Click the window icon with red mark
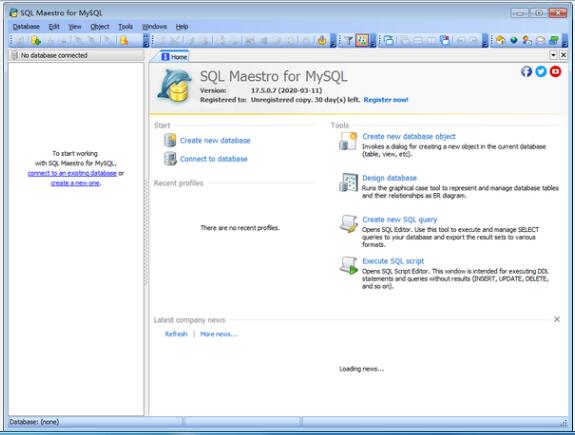 coord(445,40)
